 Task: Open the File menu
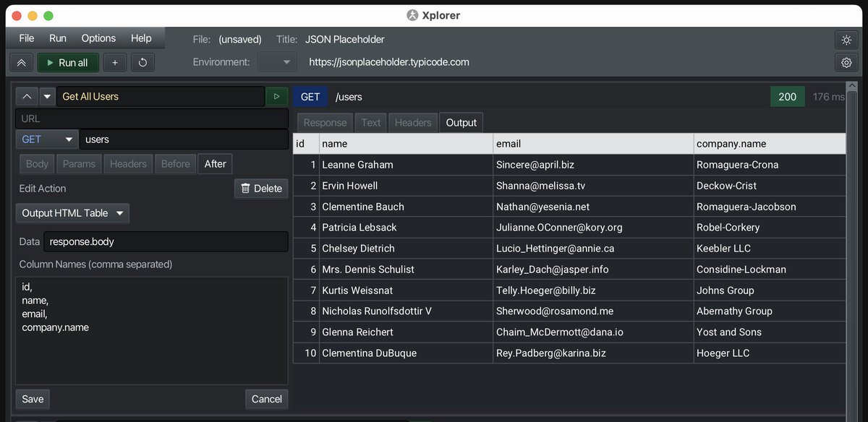[27, 38]
